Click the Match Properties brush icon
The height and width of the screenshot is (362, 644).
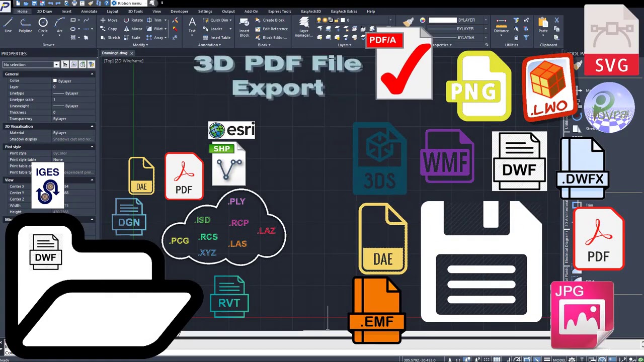click(x=408, y=21)
